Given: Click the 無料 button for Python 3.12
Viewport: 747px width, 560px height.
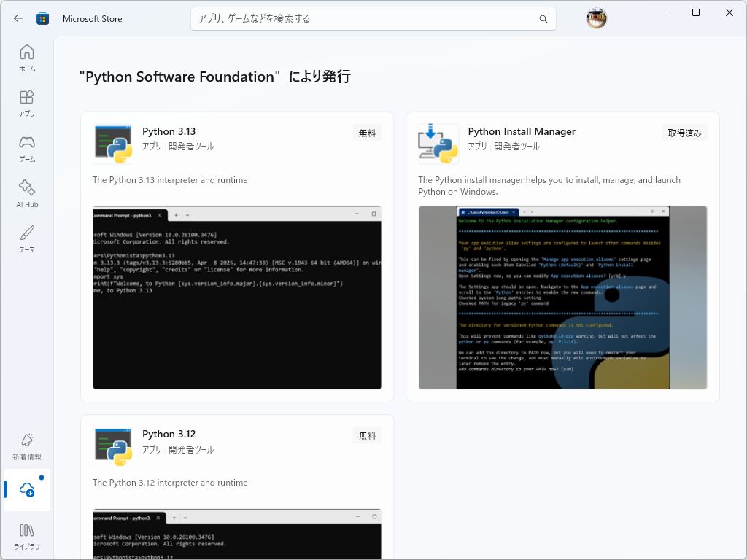Looking at the screenshot, I should click(x=367, y=436).
